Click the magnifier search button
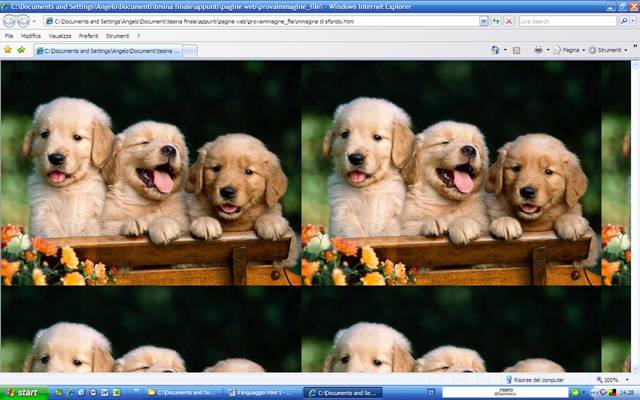 point(623,21)
